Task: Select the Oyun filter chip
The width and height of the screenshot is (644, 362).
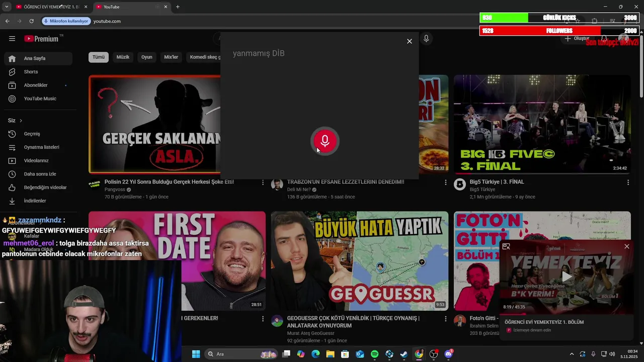Action: click(147, 57)
